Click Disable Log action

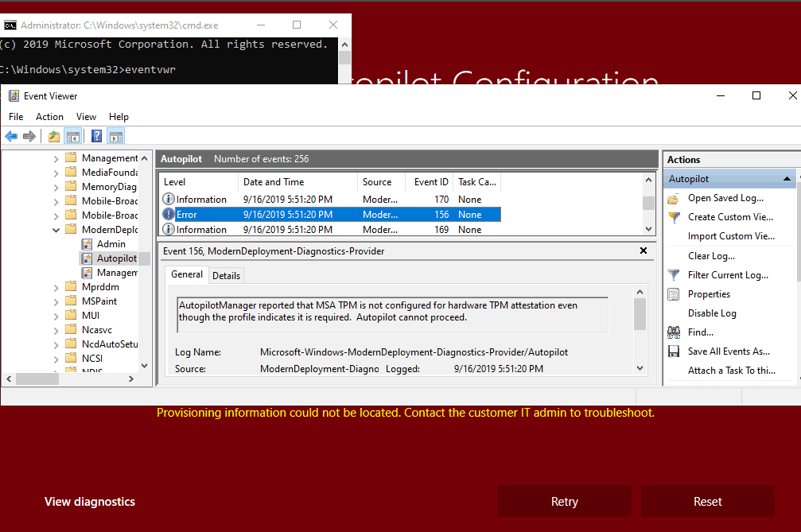[x=712, y=313]
